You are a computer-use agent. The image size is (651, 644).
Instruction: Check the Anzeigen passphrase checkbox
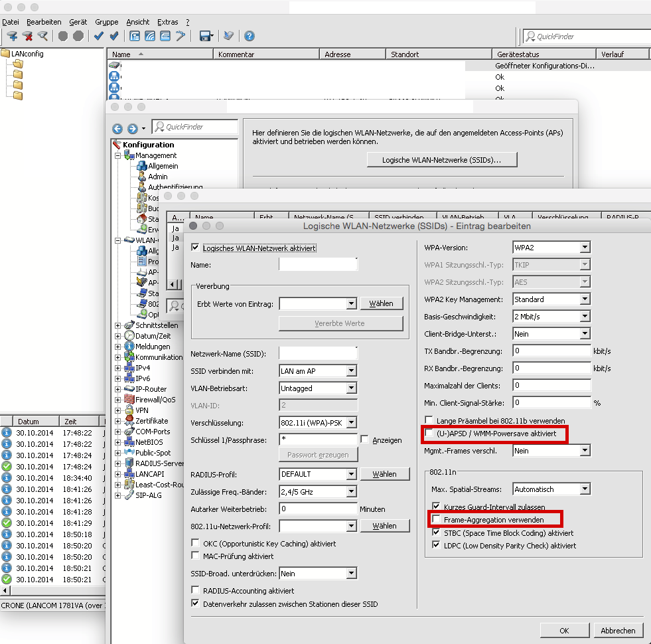(x=365, y=440)
